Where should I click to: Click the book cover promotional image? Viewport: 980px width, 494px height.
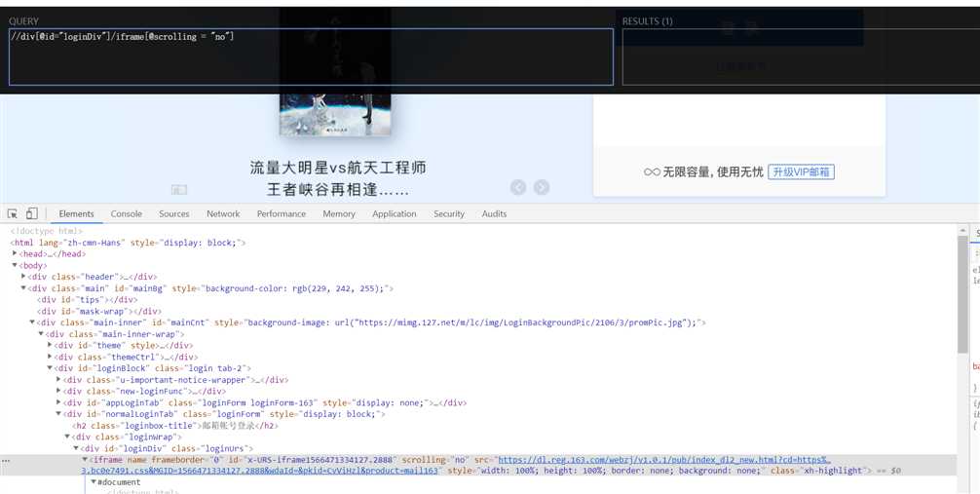[335, 114]
